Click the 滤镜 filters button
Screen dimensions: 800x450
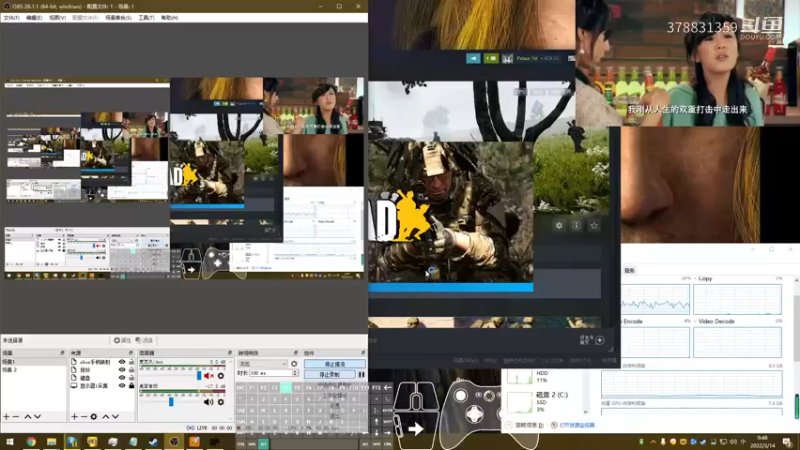[x=144, y=340]
